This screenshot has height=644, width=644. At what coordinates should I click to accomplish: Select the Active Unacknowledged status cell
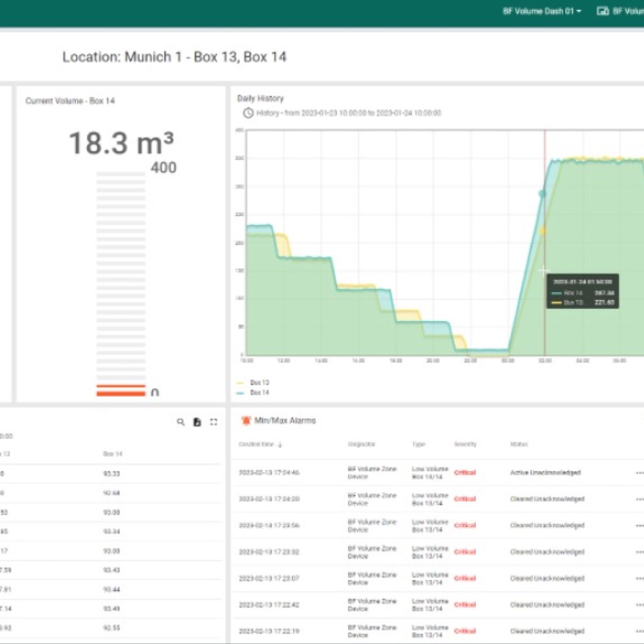point(546,472)
